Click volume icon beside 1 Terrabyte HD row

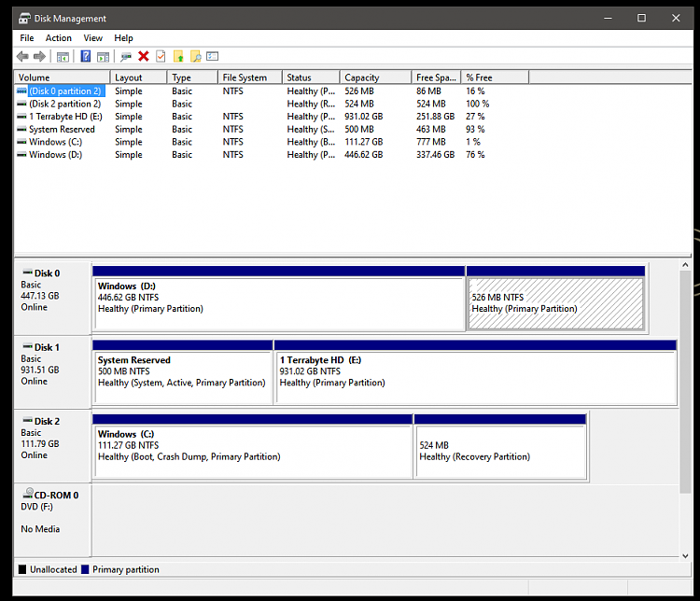coord(21,117)
